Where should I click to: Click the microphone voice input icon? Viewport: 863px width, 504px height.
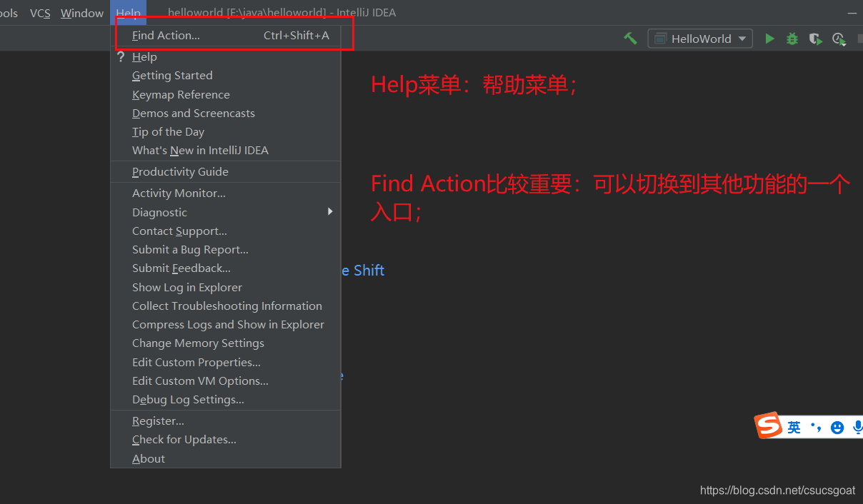click(x=857, y=428)
